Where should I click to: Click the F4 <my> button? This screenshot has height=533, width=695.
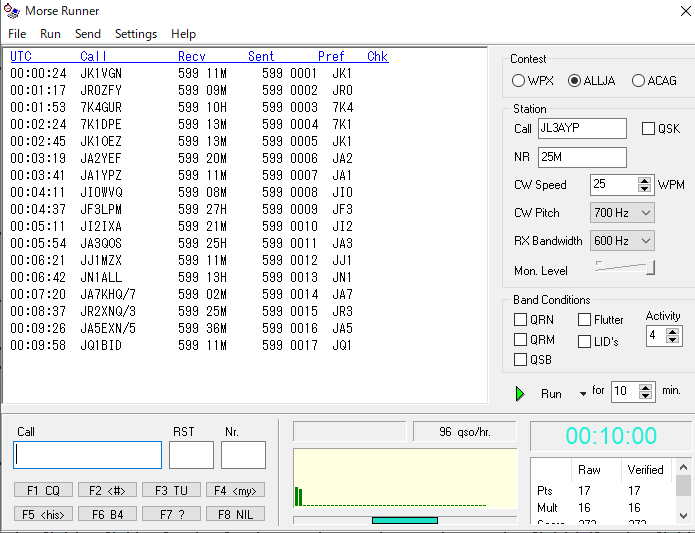pos(235,490)
